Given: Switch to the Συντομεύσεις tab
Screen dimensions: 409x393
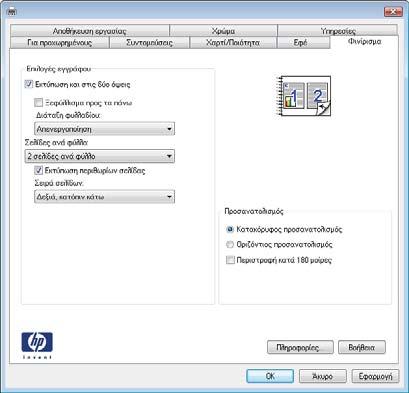Looking at the screenshot, I should (149, 43).
